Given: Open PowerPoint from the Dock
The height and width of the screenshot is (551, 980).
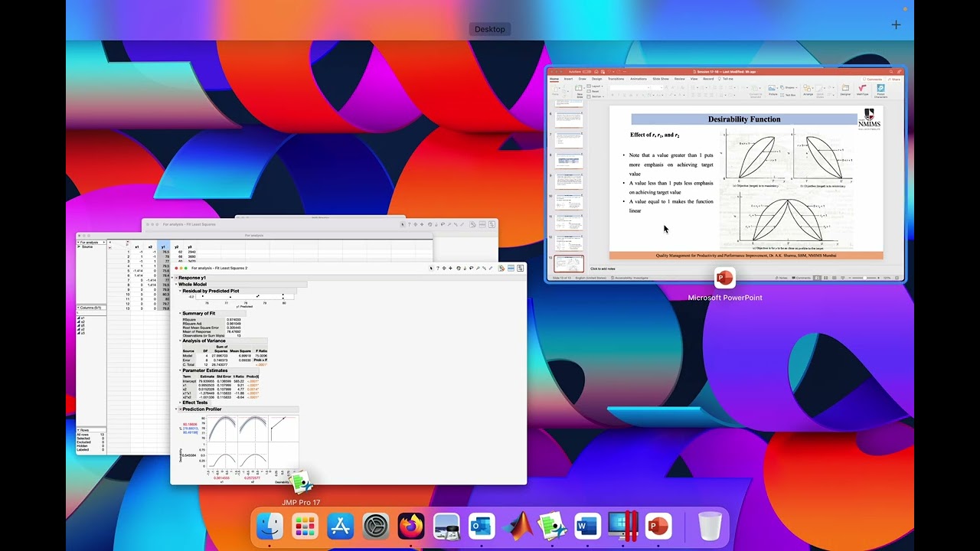Looking at the screenshot, I should point(658,527).
